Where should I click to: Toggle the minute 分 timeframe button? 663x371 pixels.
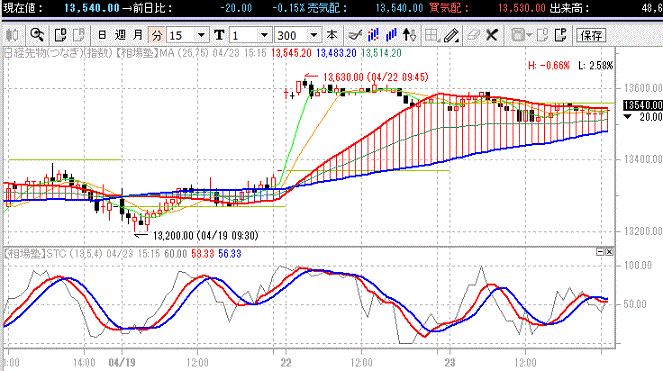click(x=157, y=35)
